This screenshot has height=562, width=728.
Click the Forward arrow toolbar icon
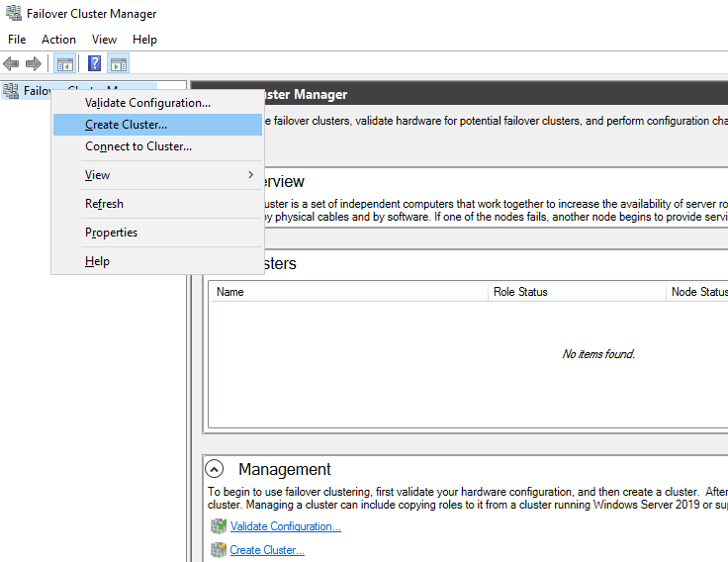tap(34, 63)
